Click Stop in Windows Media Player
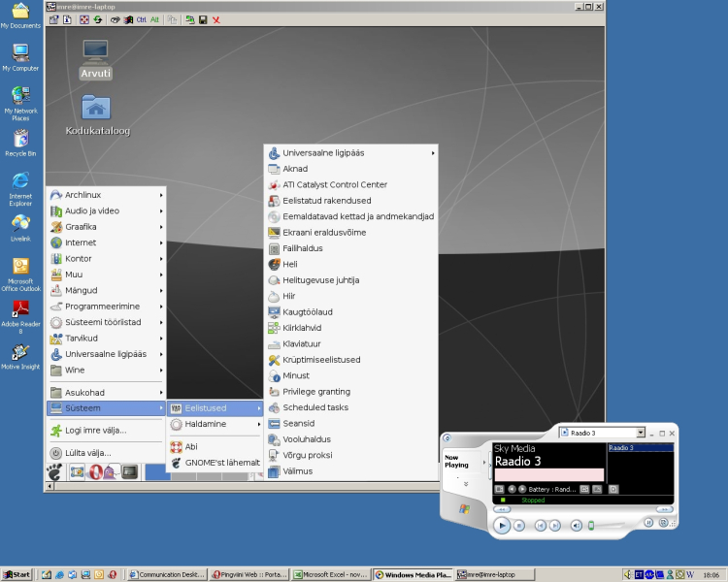Image resolution: width=728 pixels, height=582 pixels. [519, 526]
